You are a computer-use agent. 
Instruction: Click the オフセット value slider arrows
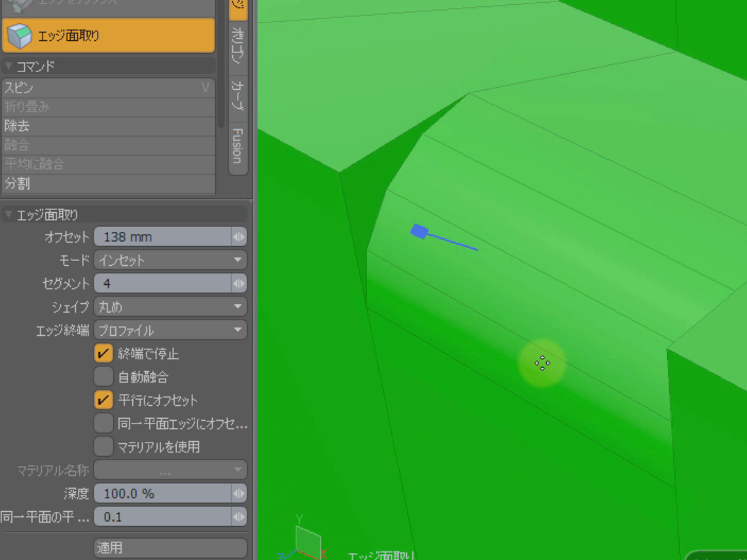[239, 237]
